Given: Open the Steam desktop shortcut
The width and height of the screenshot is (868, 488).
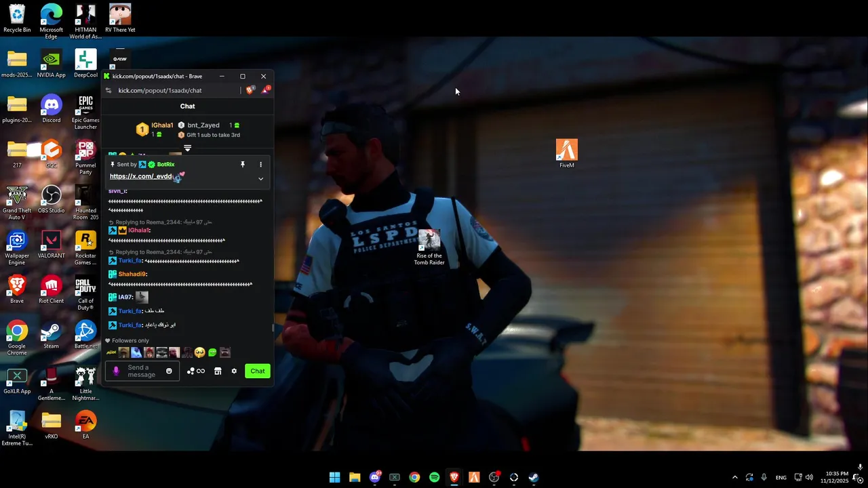Looking at the screenshot, I should pos(51,335).
